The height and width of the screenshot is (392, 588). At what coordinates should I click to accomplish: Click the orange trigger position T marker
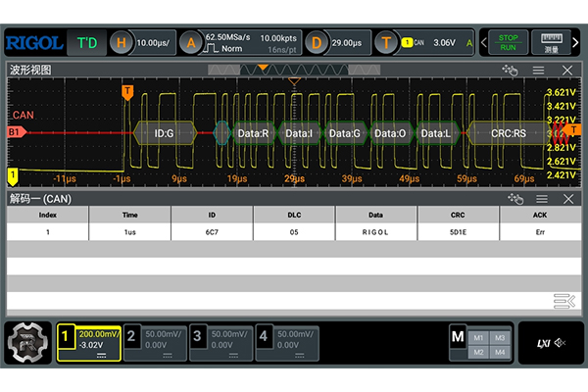[127, 91]
